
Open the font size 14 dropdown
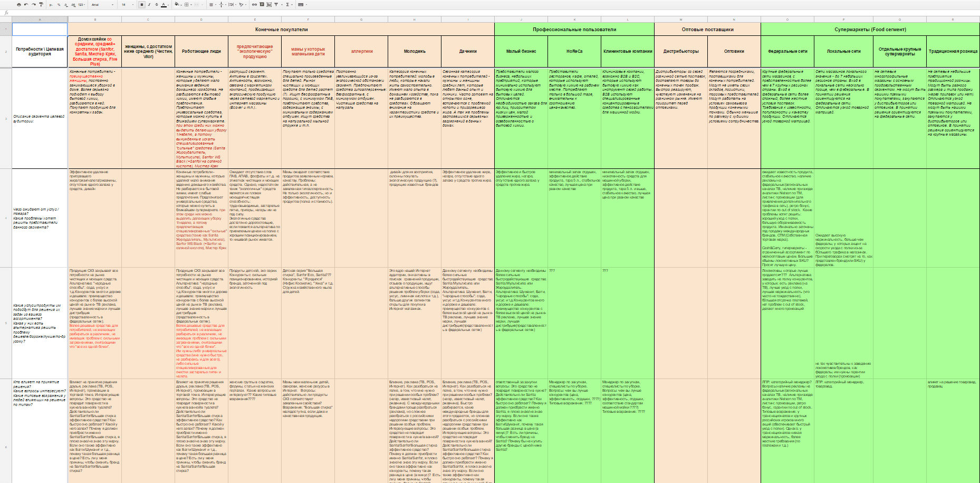point(128,5)
